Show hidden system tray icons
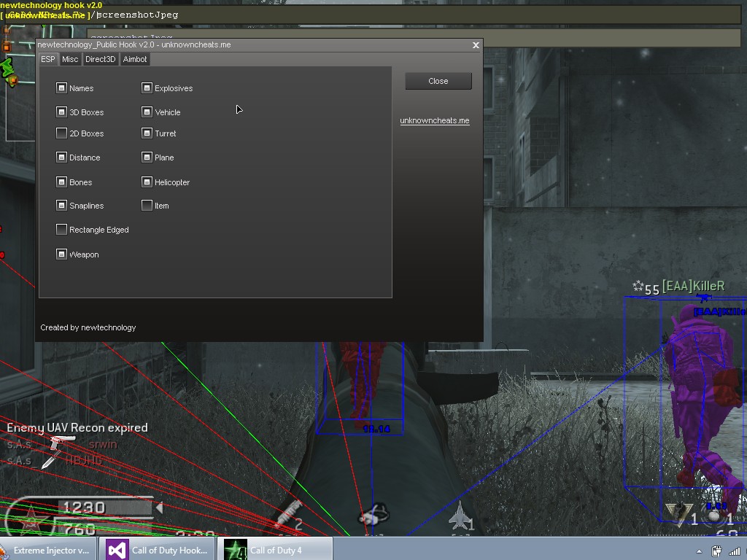 click(x=699, y=551)
